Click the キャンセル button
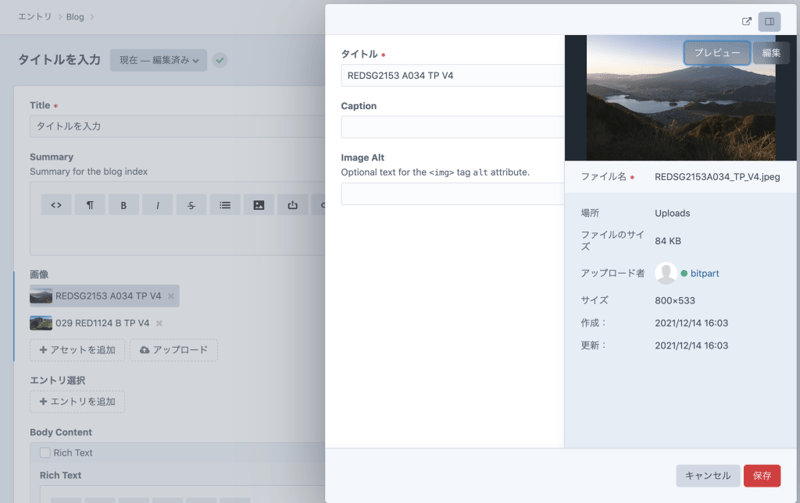The width and height of the screenshot is (800, 503). click(708, 476)
